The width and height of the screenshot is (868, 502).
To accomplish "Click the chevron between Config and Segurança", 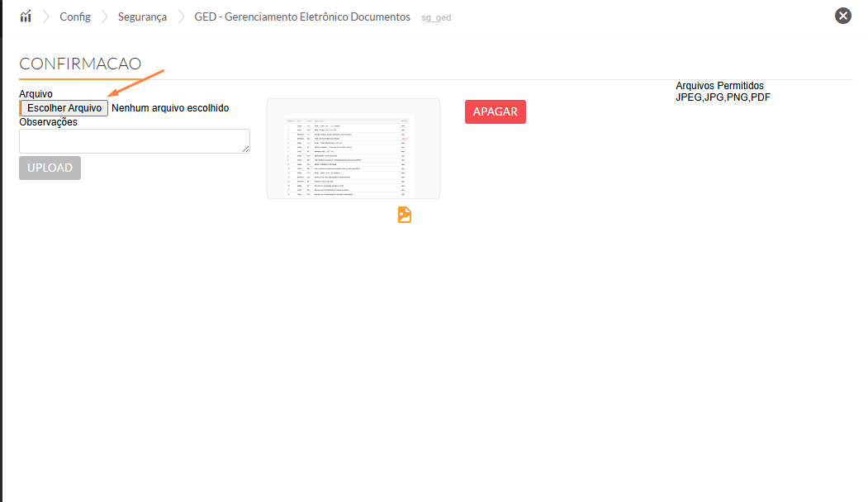I will 105,17.
